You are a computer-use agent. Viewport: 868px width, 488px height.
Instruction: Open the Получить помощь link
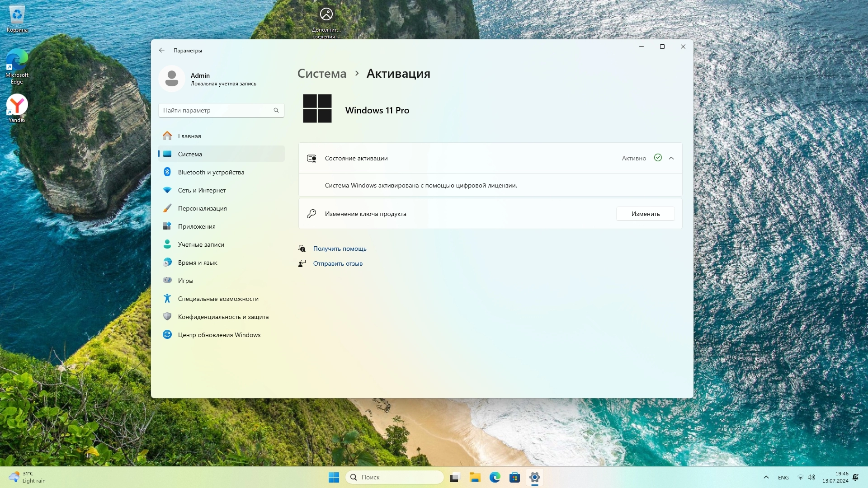coord(340,249)
